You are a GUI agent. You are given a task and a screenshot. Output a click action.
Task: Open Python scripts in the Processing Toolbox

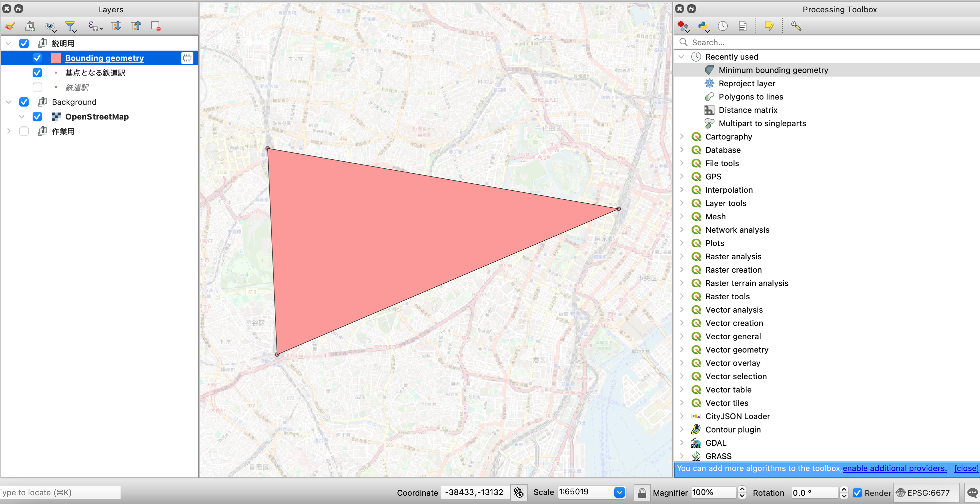[x=704, y=25]
